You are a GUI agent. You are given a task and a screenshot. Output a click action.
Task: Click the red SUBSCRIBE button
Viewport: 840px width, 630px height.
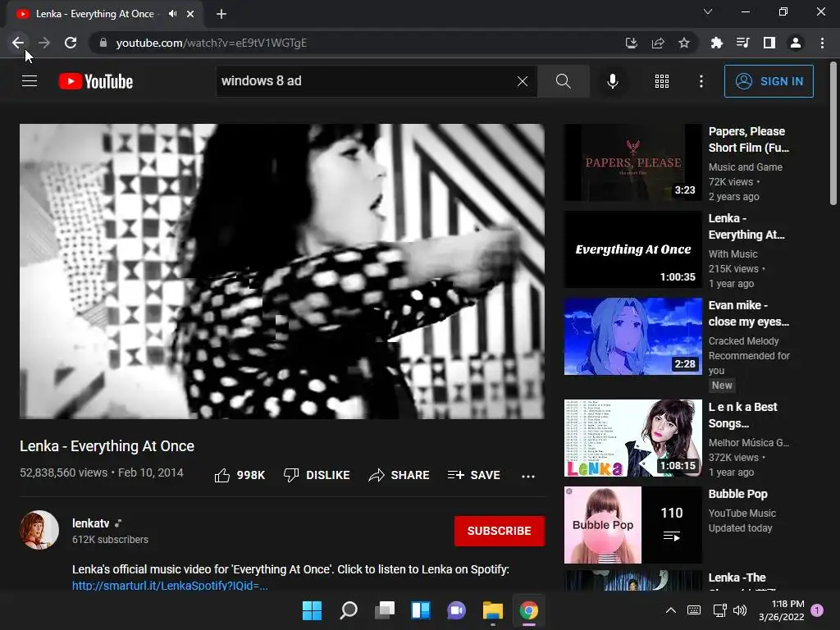click(x=500, y=531)
